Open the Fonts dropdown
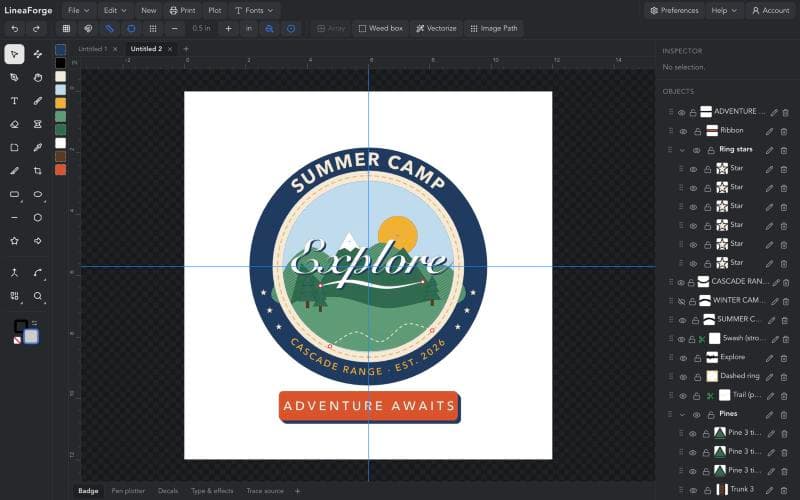Viewport: 800px width, 500px height. (254, 10)
